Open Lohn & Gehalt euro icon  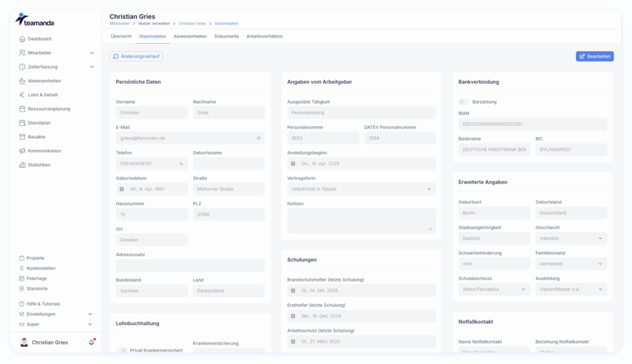22,95
